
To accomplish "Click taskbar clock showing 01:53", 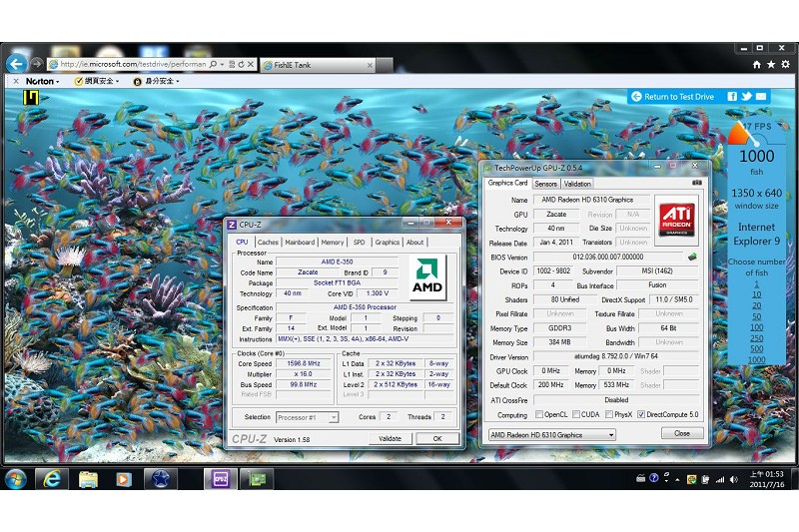I will (x=766, y=479).
